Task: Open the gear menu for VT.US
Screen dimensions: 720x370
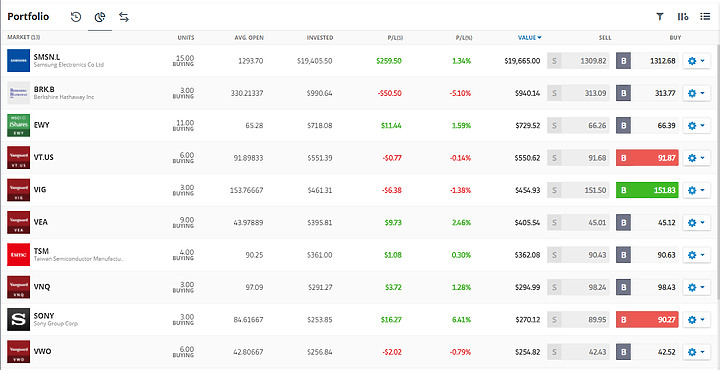Action: click(x=697, y=157)
